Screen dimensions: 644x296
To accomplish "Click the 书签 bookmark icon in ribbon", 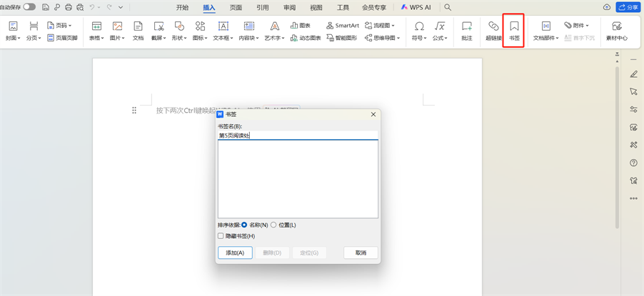I will [514, 30].
